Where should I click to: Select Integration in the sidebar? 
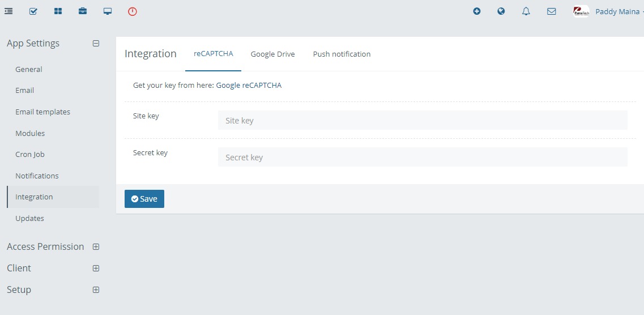tap(53, 197)
